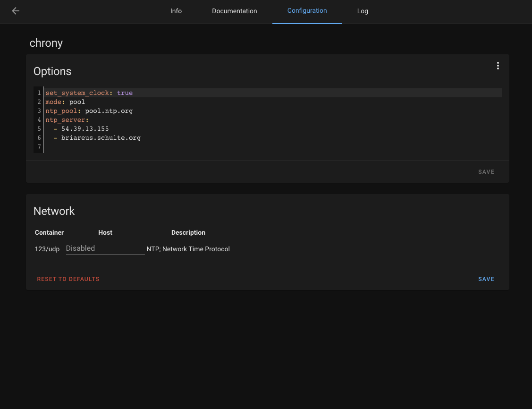Select the Configuration tab
Viewport: 532px width, 409px height.
click(307, 11)
